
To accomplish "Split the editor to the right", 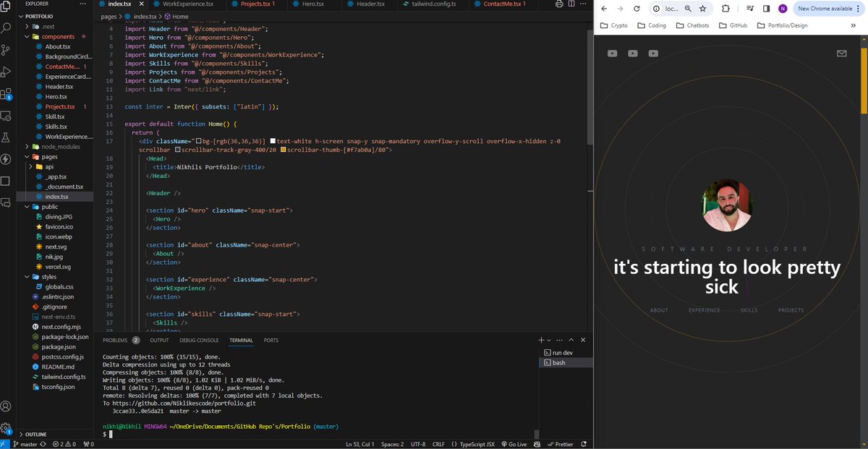I will pos(571,4).
